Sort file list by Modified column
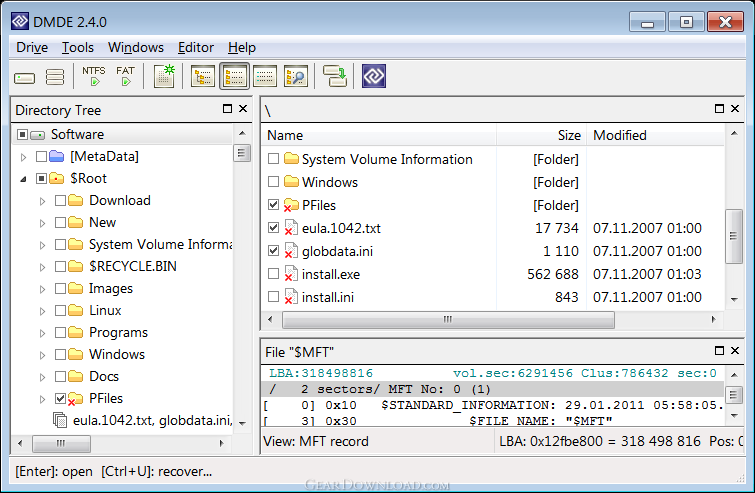This screenshot has width=755, height=493. pyautogui.click(x=655, y=135)
